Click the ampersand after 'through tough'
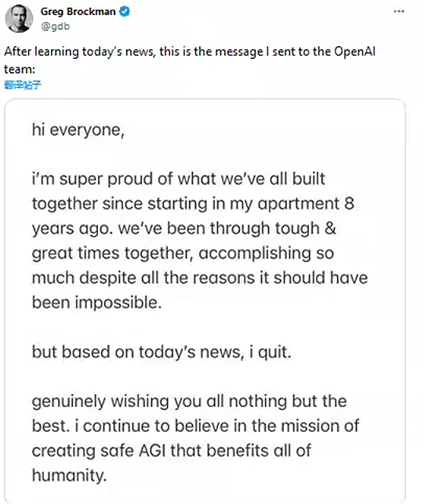This screenshot has height=504, width=425. click(x=330, y=228)
